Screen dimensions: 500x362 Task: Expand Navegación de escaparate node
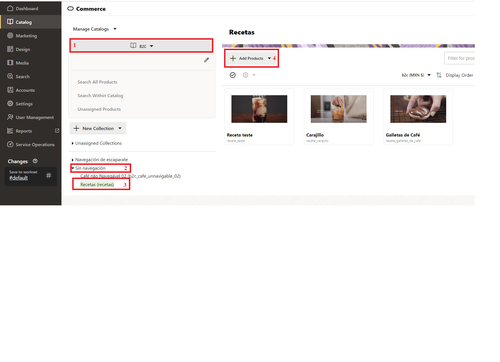(x=72, y=160)
